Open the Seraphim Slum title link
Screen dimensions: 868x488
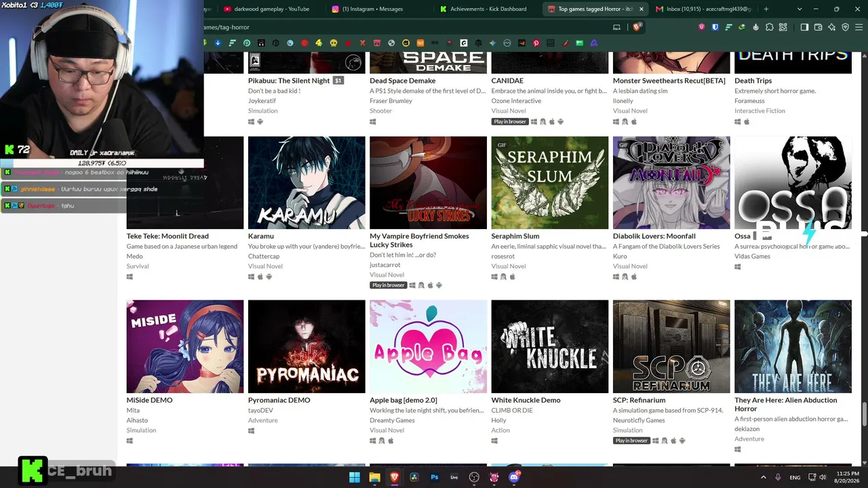pos(515,236)
